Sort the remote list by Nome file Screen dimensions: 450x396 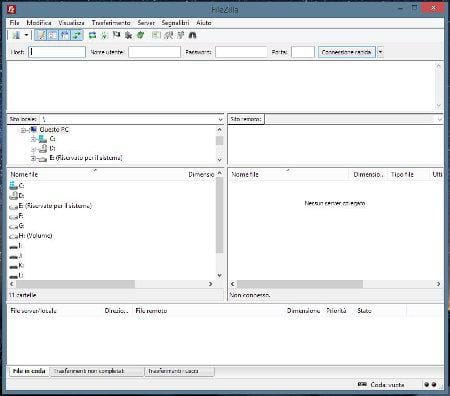245,174
